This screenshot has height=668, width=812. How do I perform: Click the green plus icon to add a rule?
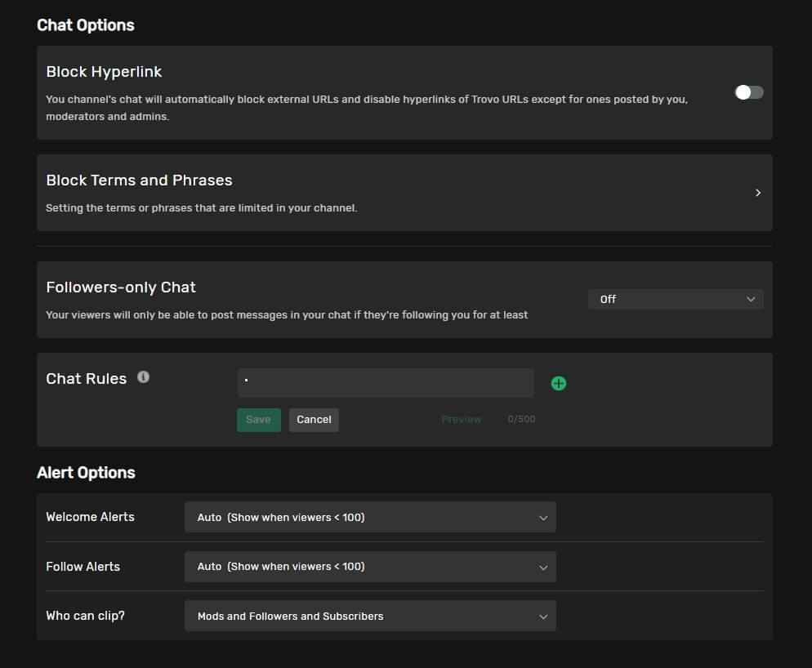click(x=559, y=383)
